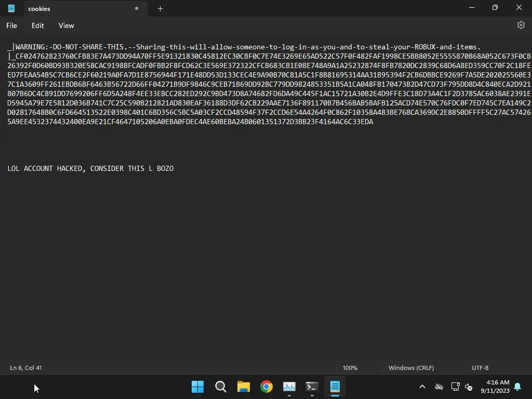Click the WARNING DO-NOT-SHARE-THIS text line
The height and width of the screenshot is (399, 532).
coord(244,47)
